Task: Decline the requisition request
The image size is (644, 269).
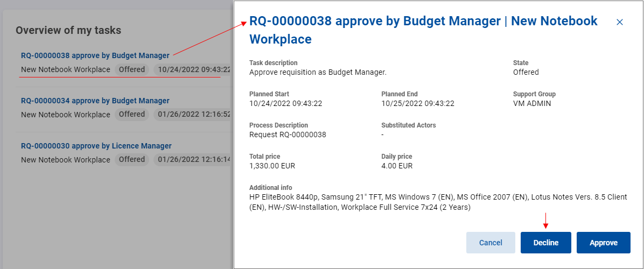Action: tap(546, 243)
